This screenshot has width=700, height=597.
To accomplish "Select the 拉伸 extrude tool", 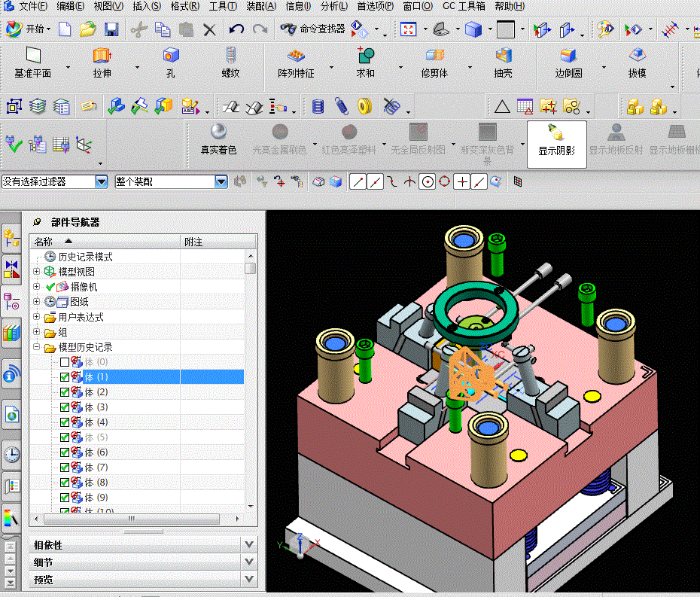I will [x=102, y=62].
